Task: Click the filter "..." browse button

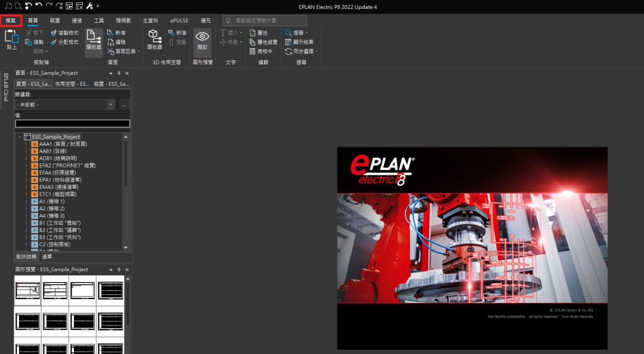Action: coord(124,104)
